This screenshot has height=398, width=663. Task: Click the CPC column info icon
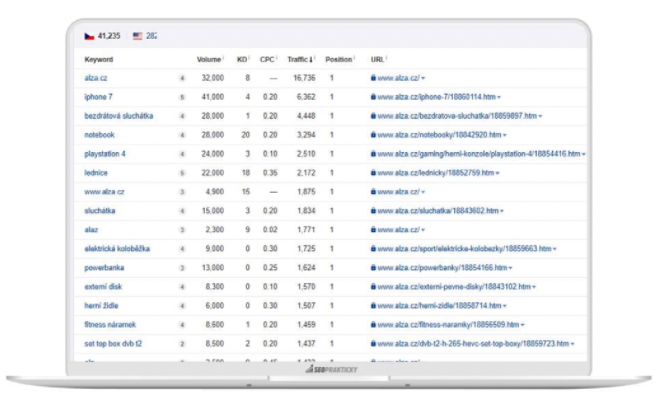click(276, 58)
